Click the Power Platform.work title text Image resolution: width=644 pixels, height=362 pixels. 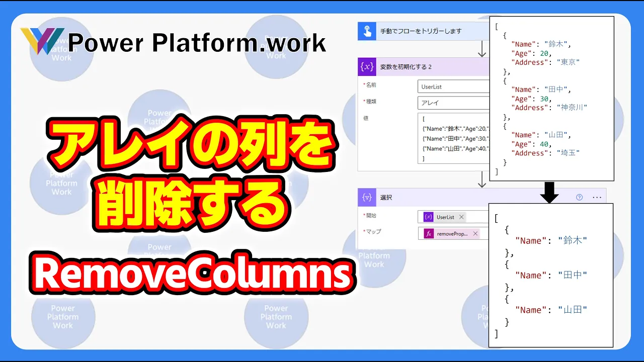point(197,43)
